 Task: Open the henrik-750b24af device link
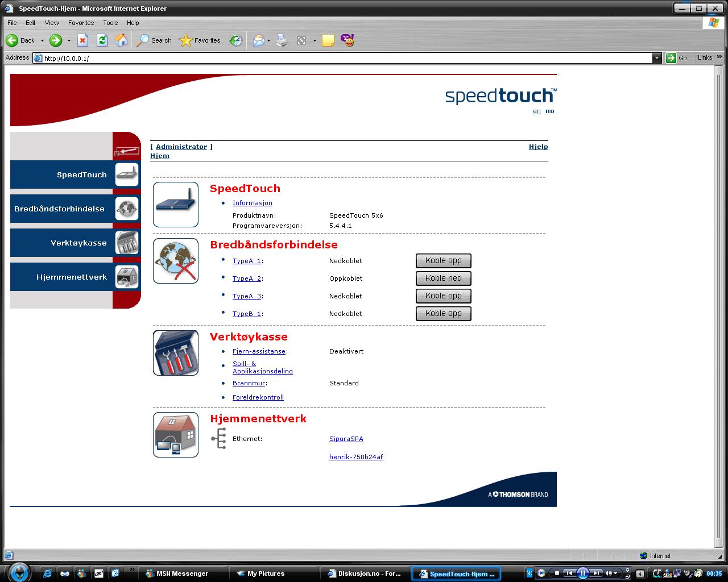coord(356,457)
